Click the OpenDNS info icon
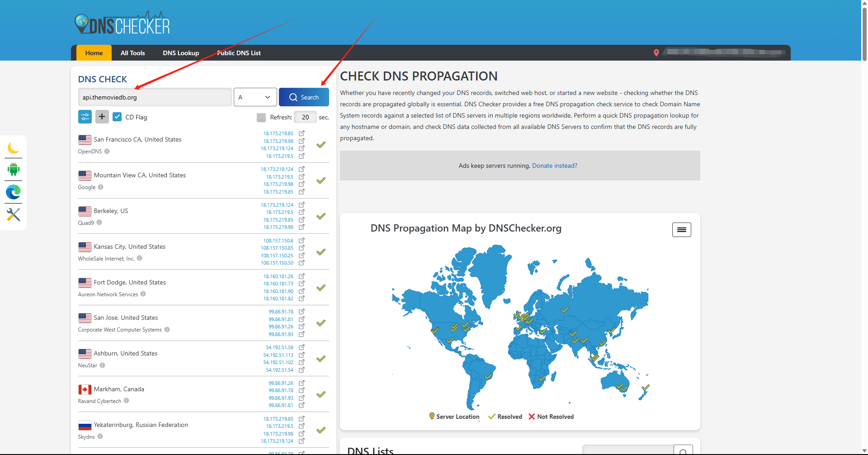 pyautogui.click(x=107, y=152)
